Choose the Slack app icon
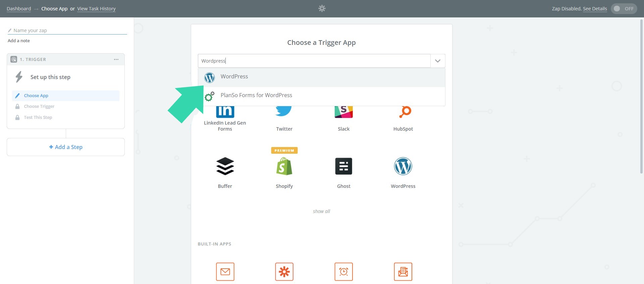This screenshot has width=644, height=284. click(344, 112)
